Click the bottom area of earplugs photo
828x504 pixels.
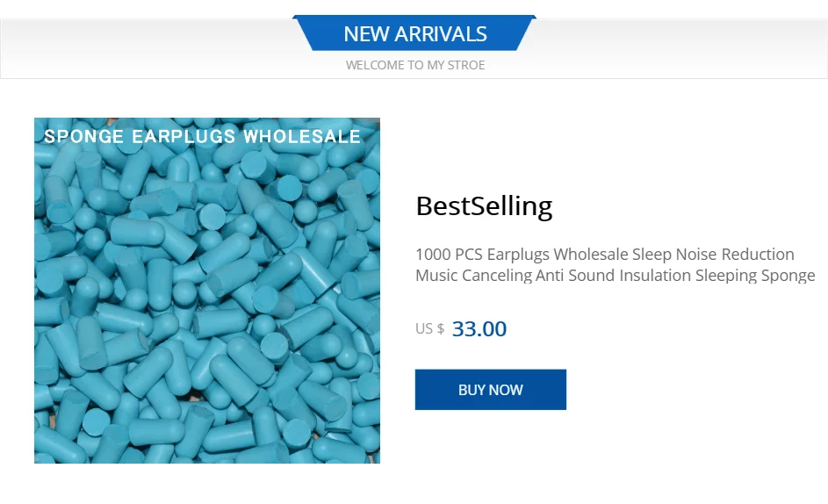pos(207,443)
